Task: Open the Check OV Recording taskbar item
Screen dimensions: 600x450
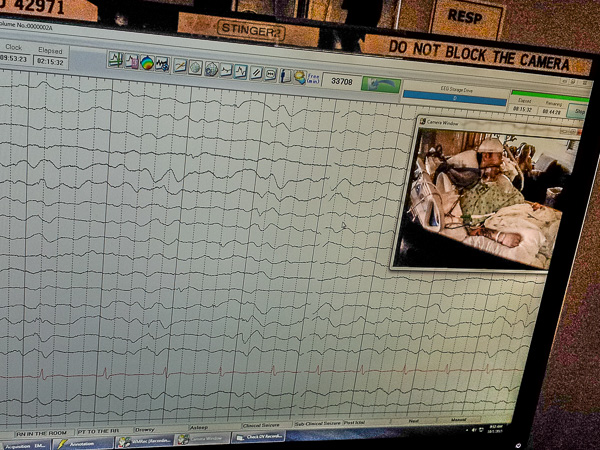Action: point(259,436)
